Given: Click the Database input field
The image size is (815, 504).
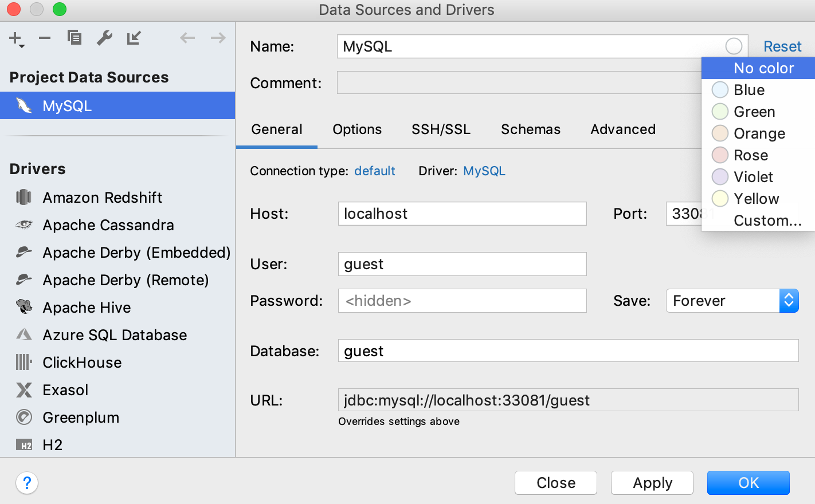Looking at the screenshot, I should click(569, 351).
